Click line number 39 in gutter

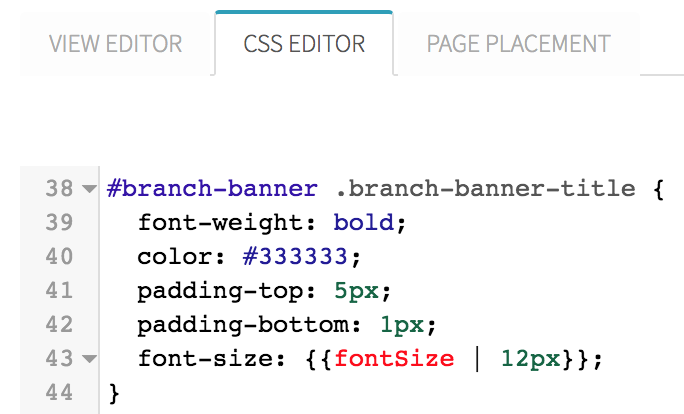59,223
